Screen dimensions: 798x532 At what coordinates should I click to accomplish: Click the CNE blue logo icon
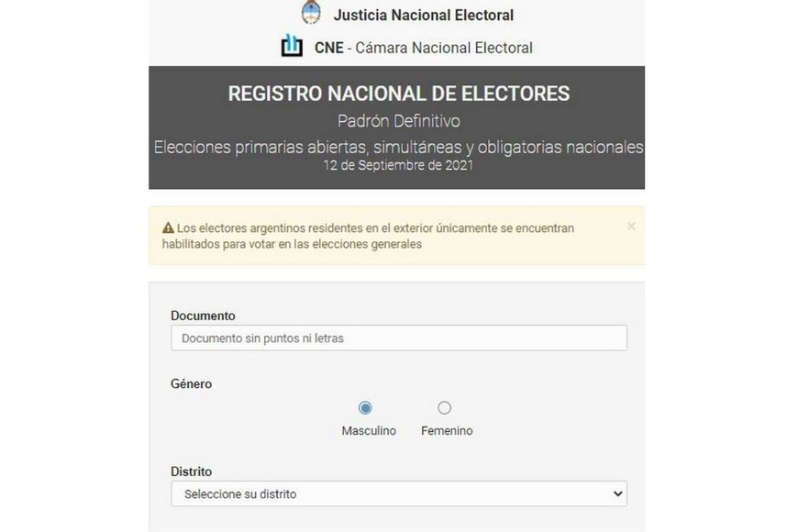click(x=292, y=46)
